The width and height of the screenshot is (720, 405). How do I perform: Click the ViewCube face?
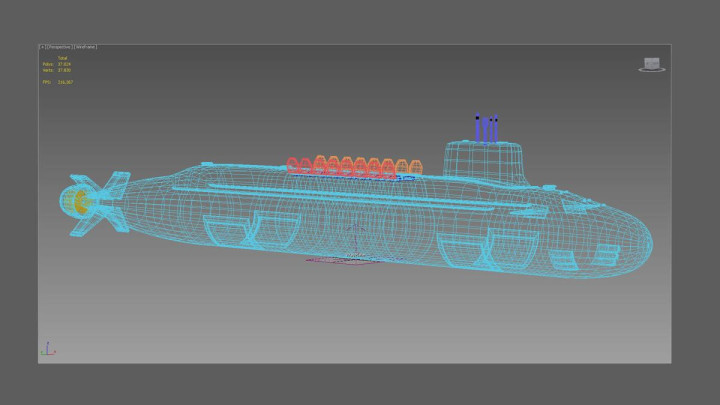[652, 63]
